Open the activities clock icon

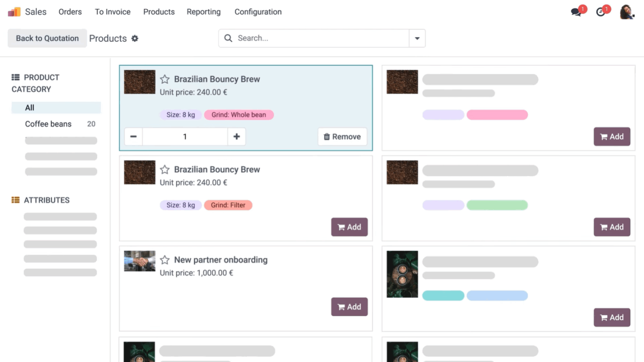[x=601, y=12]
